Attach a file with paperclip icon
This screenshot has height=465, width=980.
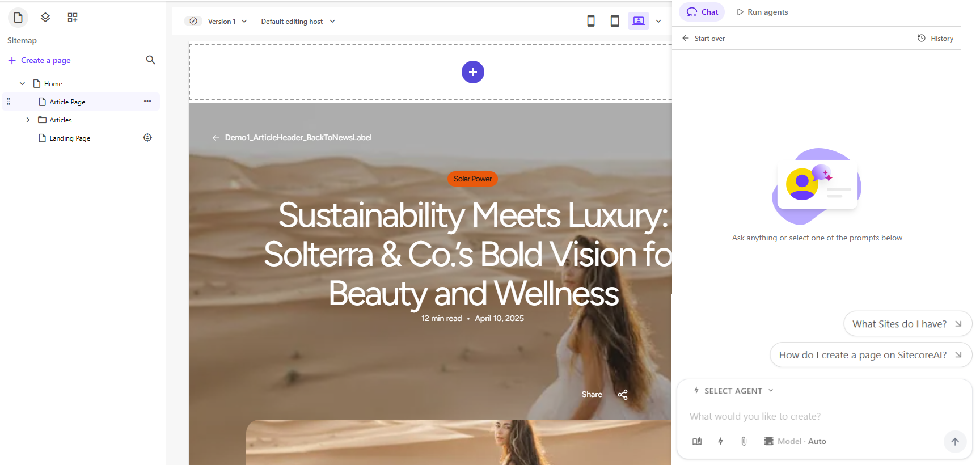click(744, 441)
